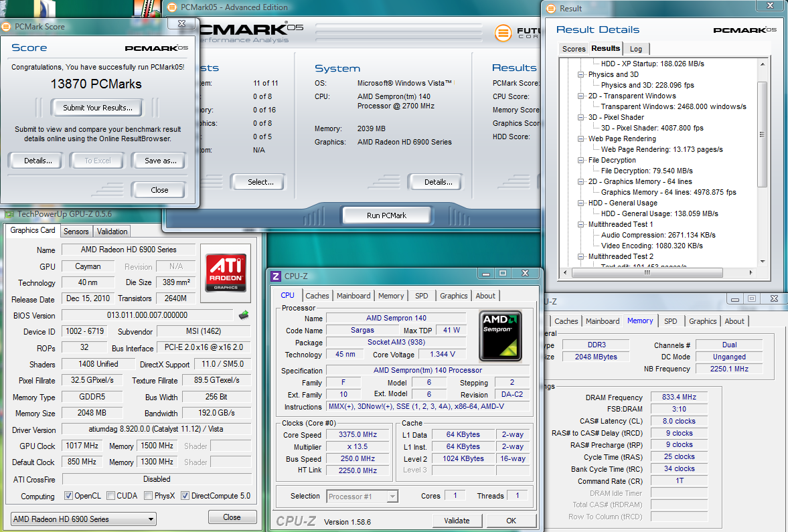
Task: Click the GPU Clock value 1017 MHz
Action: click(x=82, y=446)
